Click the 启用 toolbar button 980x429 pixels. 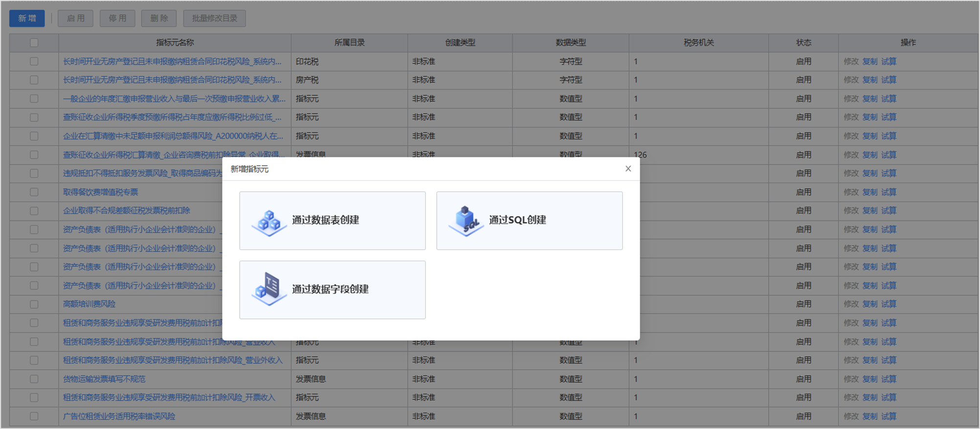pos(75,19)
